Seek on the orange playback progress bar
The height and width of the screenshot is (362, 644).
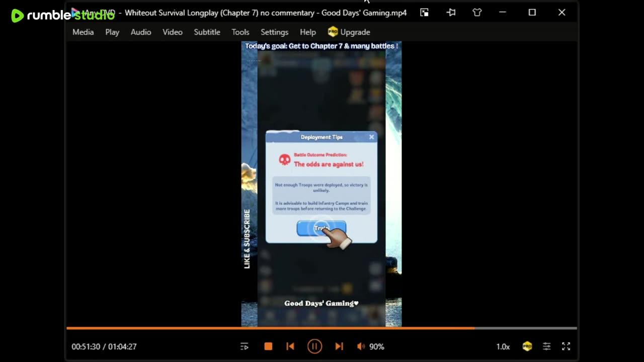(270, 328)
